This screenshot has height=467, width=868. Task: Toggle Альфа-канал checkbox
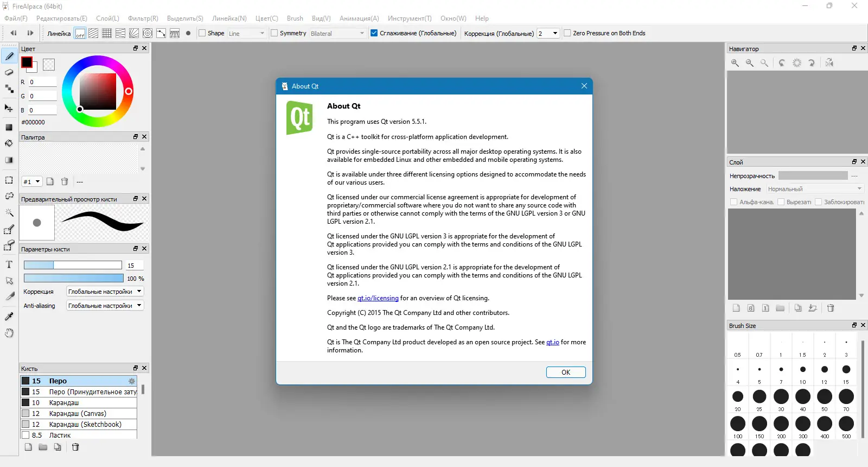coord(734,202)
